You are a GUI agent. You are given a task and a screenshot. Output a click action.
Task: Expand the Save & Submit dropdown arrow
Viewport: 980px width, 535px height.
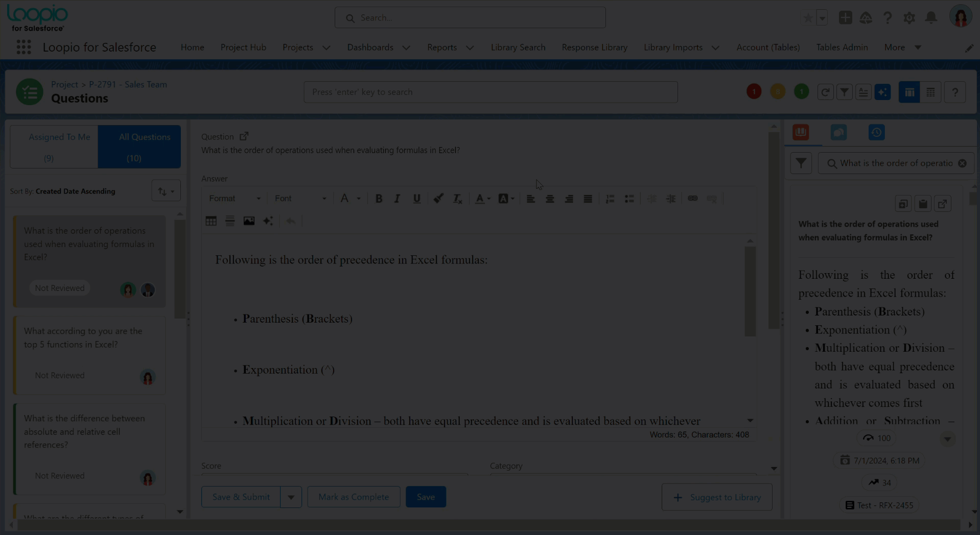click(x=291, y=497)
